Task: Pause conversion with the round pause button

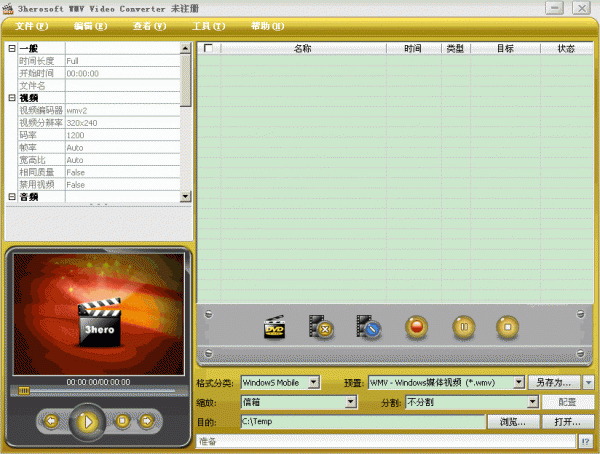Action: (x=464, y=327)
